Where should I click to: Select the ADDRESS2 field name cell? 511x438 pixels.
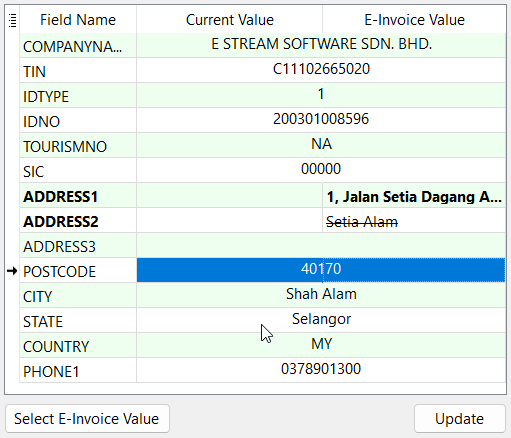click(78, 220)
